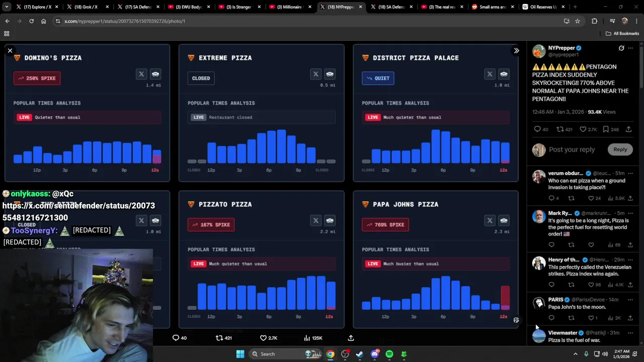Open the Chrome three-dot menu

coord(636,21)
